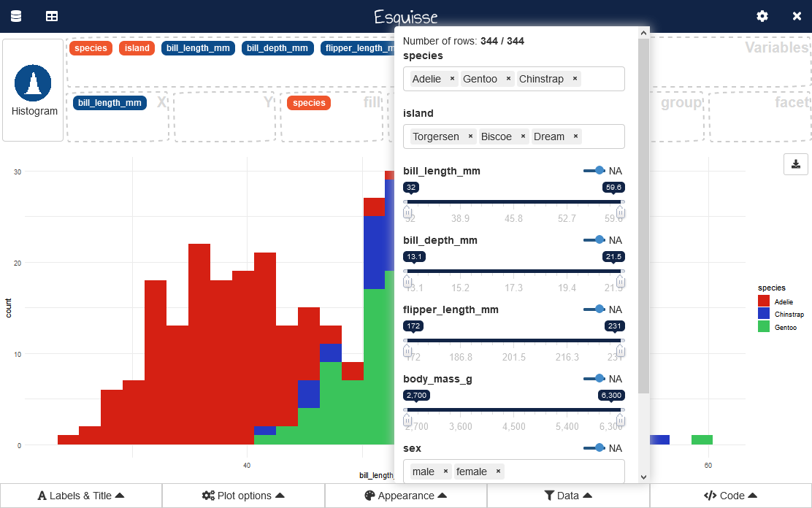Open the Histogram chart type selector

(33, 91)
